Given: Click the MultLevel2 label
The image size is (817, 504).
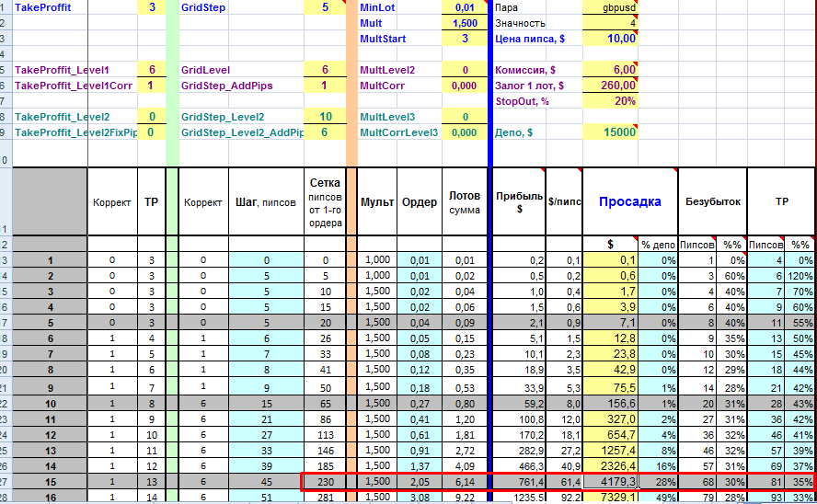Looking at the screenshot, I should (387, 70).
